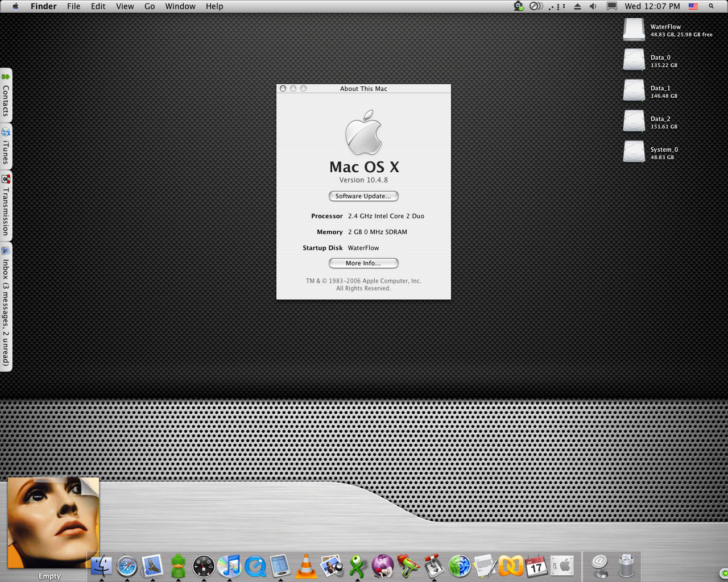Open the Inbox (3 messages) side tab
The height and width of the screenshot is (582, 728).
pos(6,307)
